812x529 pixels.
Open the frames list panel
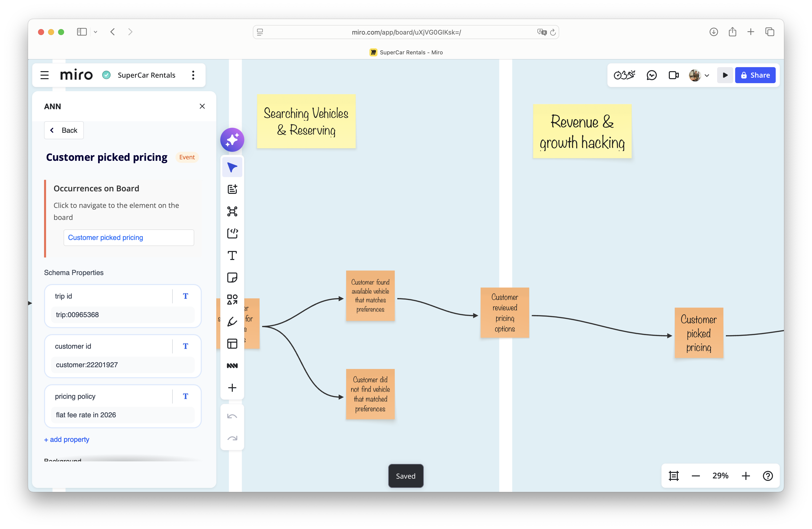click(674, 476)
